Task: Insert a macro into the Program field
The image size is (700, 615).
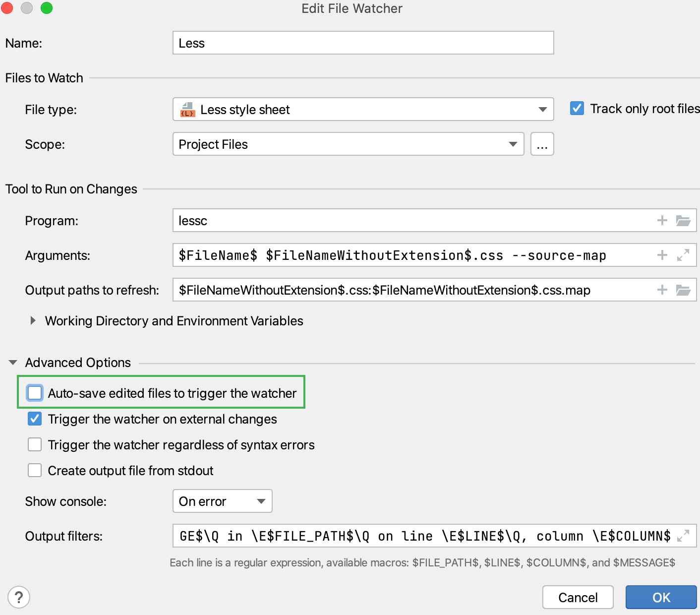Action: tap(662, 220)
